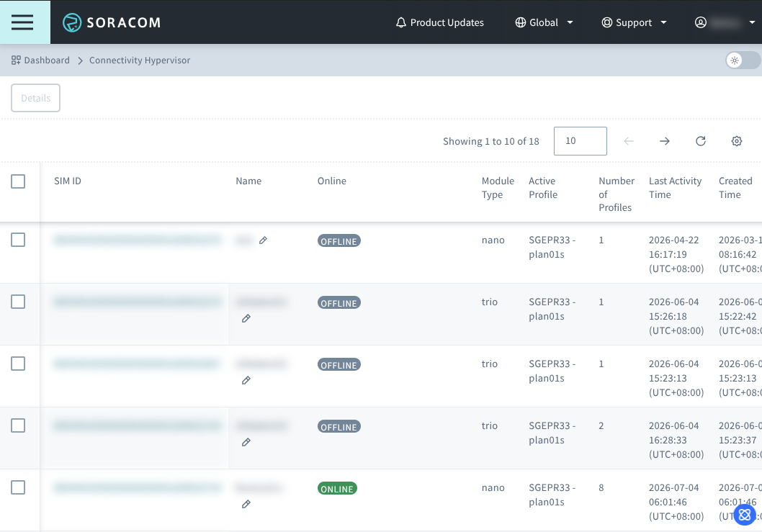Refresh the SIM table
This screenshot has width=762, height=532.
click(x=700, y=141)
